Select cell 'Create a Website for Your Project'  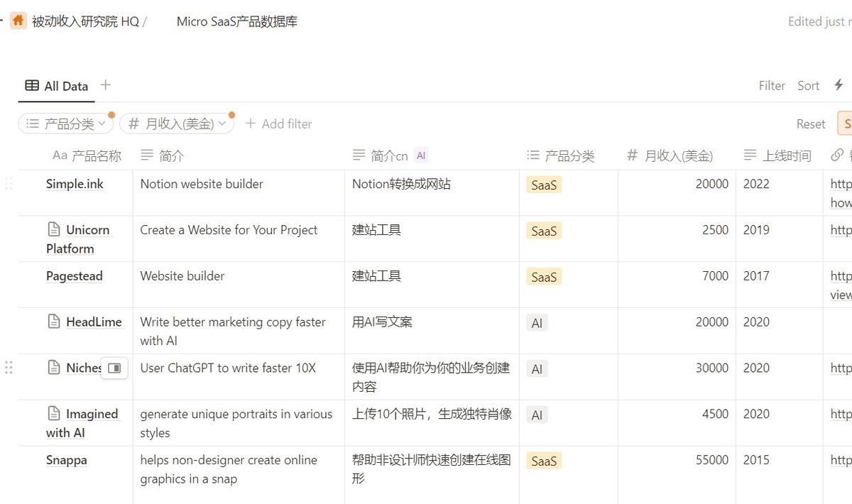pos(239,239)
